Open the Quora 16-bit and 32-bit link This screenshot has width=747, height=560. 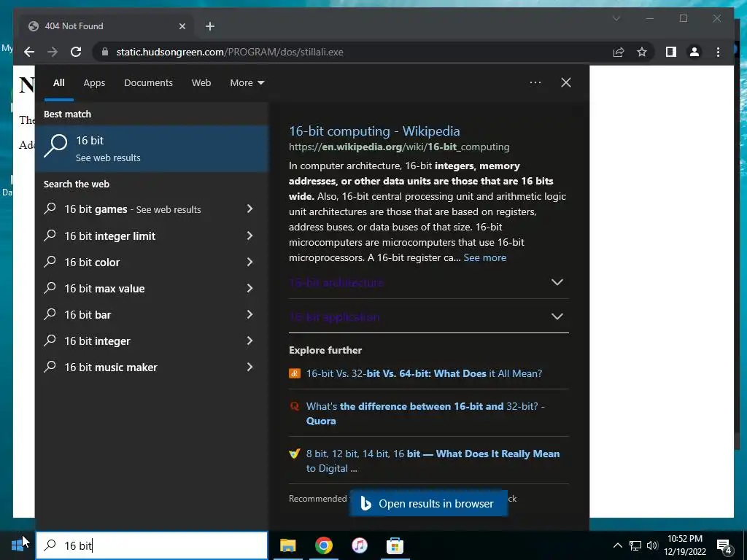(x=425, y=413)
